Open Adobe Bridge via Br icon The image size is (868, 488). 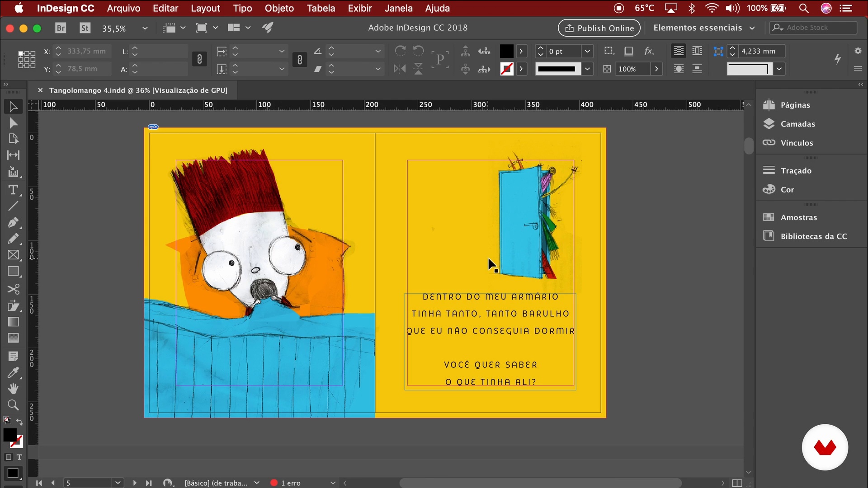[x=61, y=28]
